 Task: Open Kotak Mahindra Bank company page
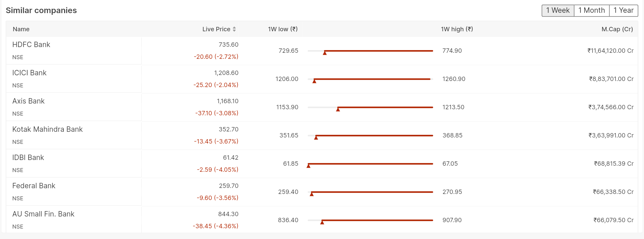point(47,129)
